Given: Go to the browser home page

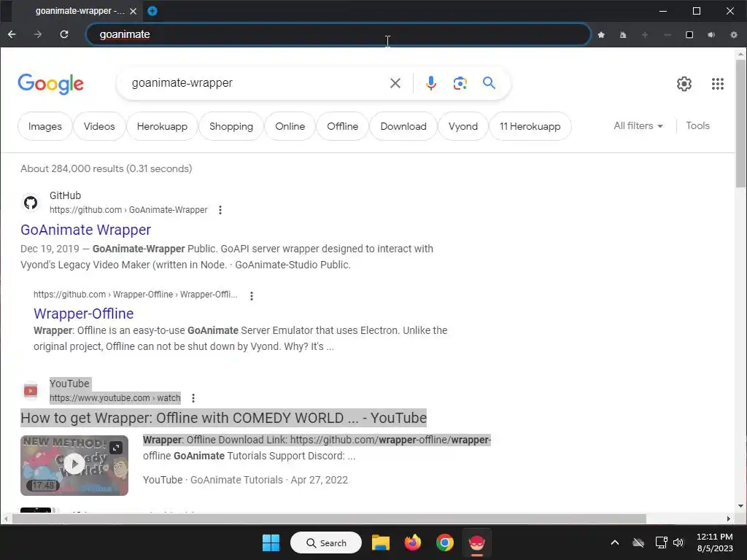Looking at the screenshot, I should click(x=623, y=35).
